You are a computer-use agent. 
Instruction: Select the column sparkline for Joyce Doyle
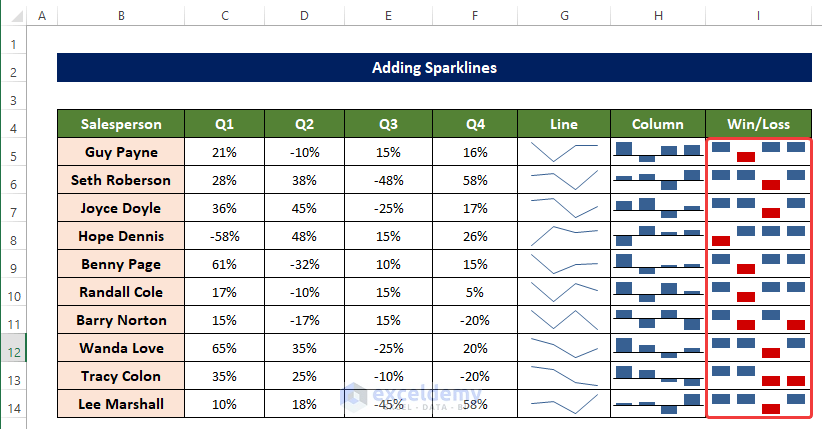point(657,208)
